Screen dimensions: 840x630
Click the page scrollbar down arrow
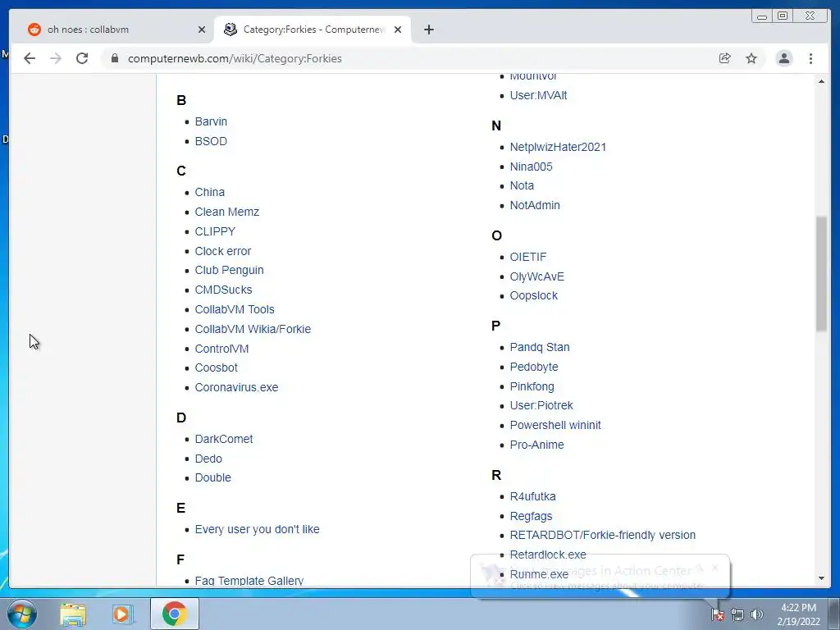click(821, 578)
